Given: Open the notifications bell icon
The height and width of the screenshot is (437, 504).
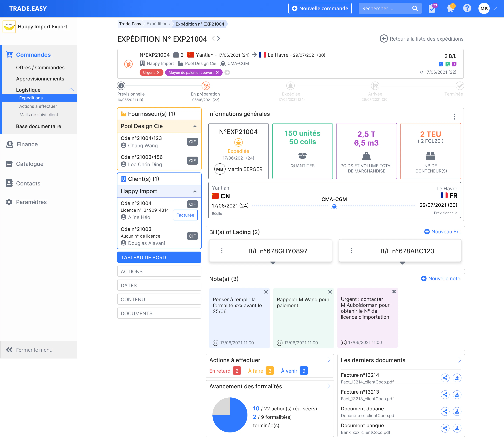Looking at the screenshot, I should click(450, 8).
